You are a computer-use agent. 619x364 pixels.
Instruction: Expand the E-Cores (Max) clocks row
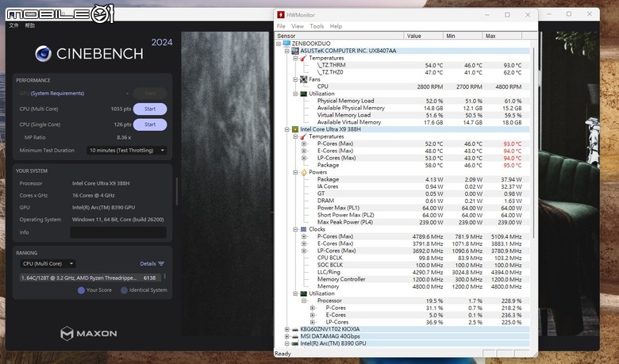[x=304, y=243]
